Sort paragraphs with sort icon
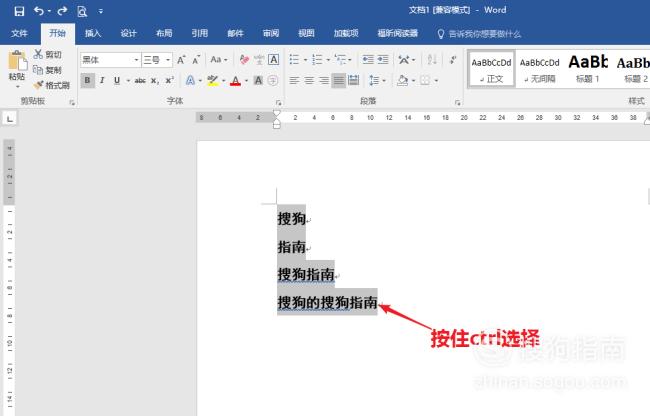This screenshot has height=416, width=650. [x=432, y=60]
